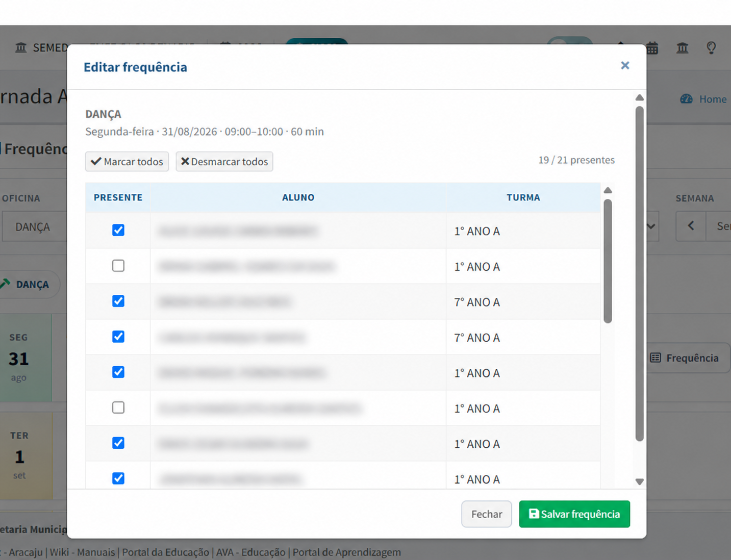The image size is (731, 560).
Task: Open the Wiki - Manuais footer link
Action: (x=82, y=552)
